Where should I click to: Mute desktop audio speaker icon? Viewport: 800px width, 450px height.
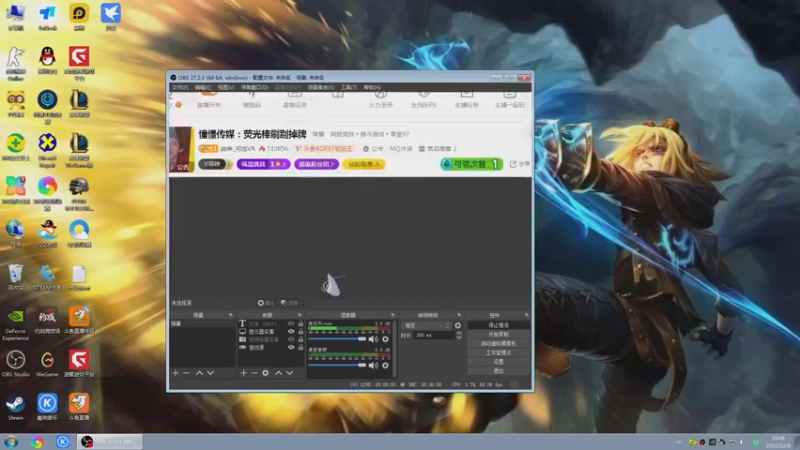point(373,365)
